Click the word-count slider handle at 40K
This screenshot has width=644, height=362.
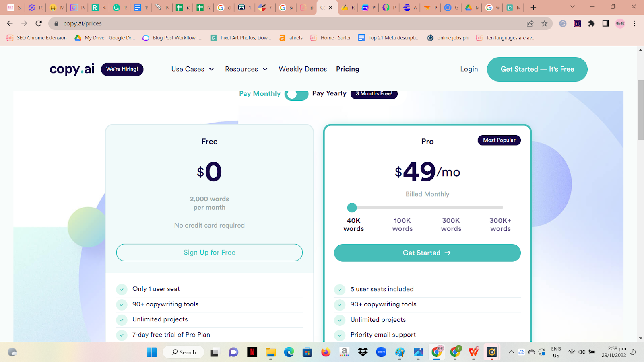coord(352,208)
